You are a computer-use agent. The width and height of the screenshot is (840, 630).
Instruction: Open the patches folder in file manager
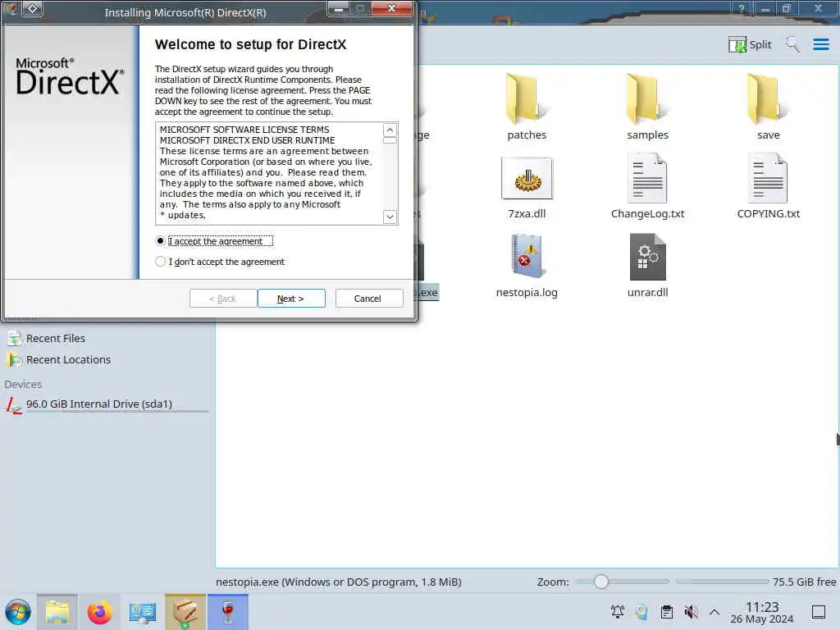point(526,107)
